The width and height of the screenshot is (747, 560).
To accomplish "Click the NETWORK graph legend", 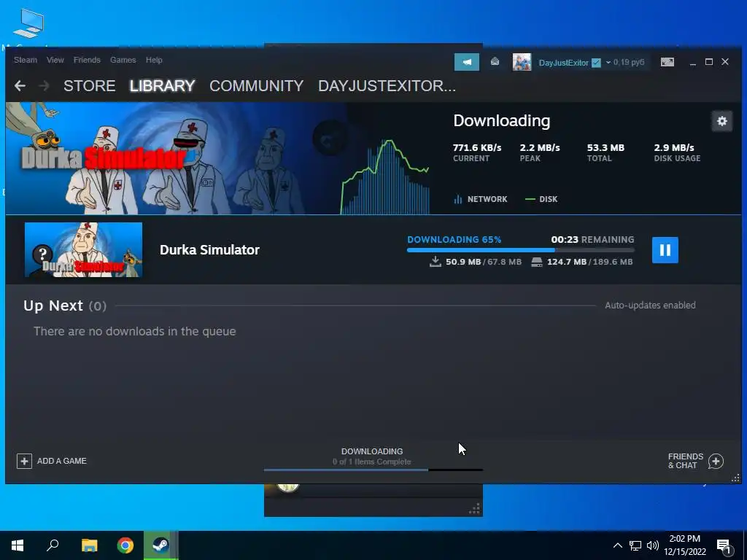I will click(x=481, y=199).
